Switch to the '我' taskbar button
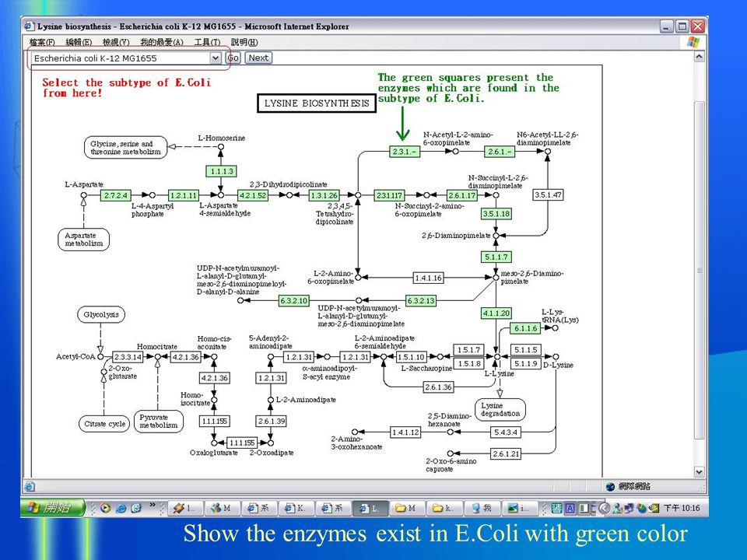The height and width of the screenshot is (560, 747). [482, 508]
